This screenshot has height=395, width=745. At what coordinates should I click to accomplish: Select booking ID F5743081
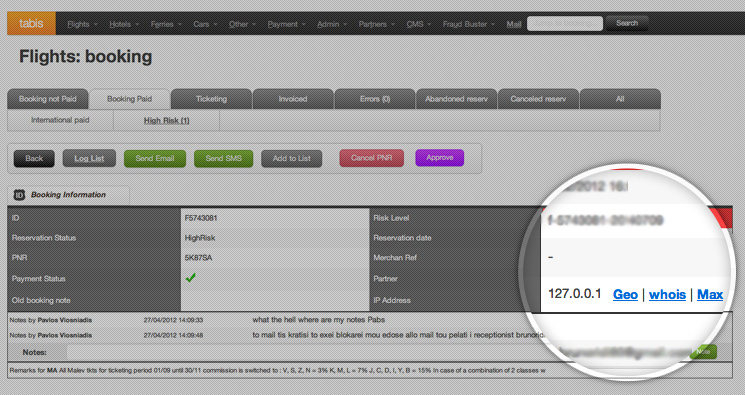click(201, 218)
